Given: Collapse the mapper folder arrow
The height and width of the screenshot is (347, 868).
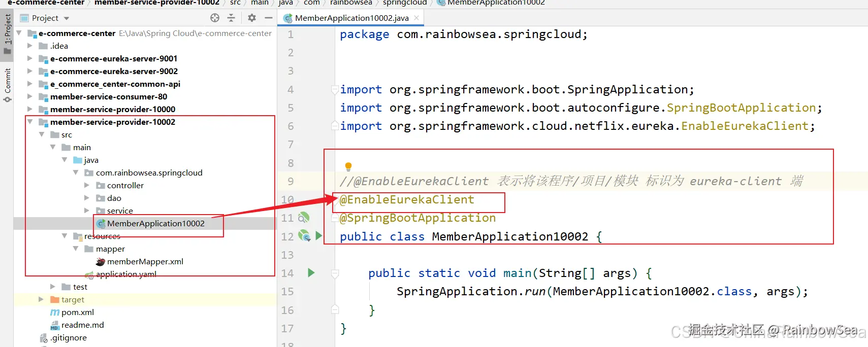Looking at the screenshot, I should coord(76,249).
